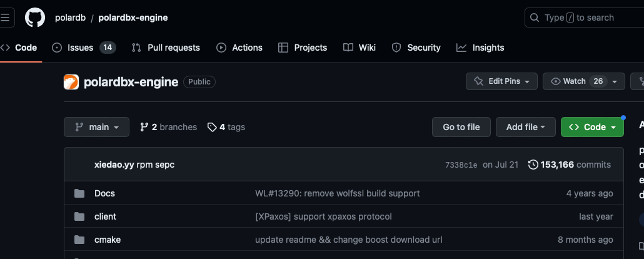Go to the GitHub homepage logo
The height and width of the screenshot is (259, 644).
pyautogui.click(x=35, y=18)
